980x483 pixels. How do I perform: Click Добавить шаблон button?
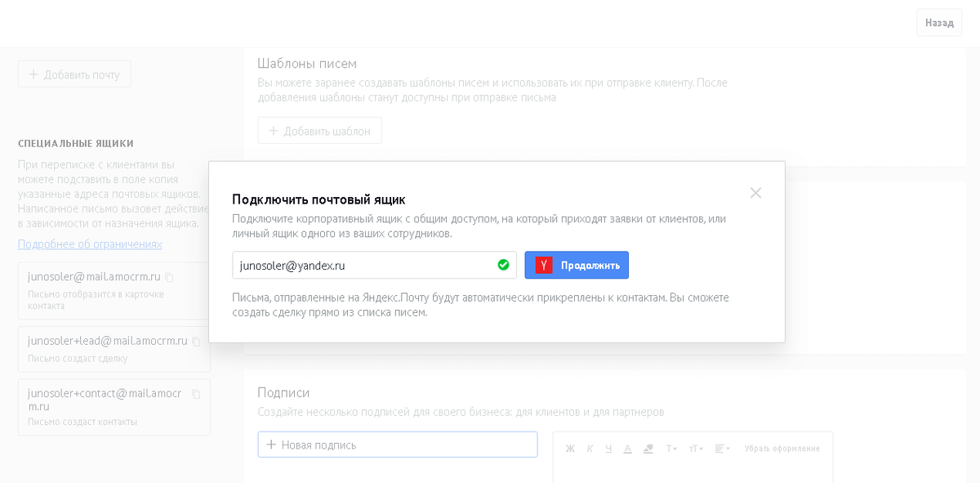[x=319, y=131]
